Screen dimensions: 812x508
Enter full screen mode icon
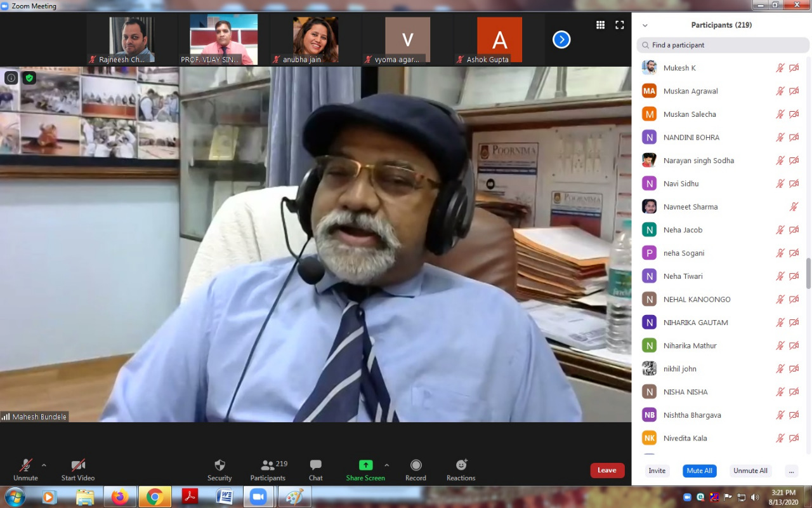(620, 25)
